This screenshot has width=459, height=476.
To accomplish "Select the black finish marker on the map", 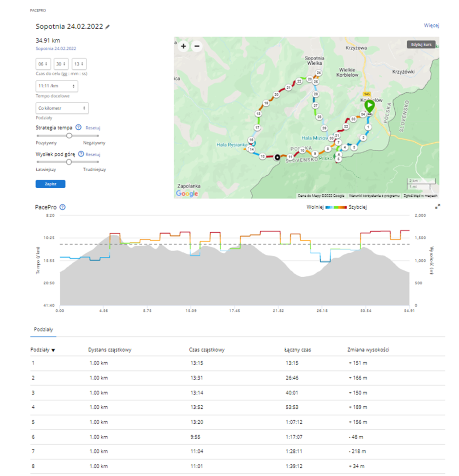I will click(277, 157).
